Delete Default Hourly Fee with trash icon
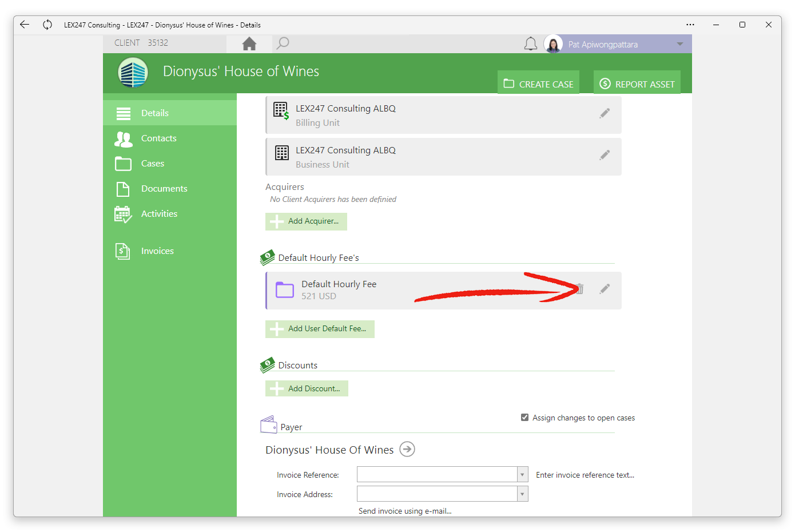Image resolution: width=795 pixels, height=532 pixels. [579, 289]
